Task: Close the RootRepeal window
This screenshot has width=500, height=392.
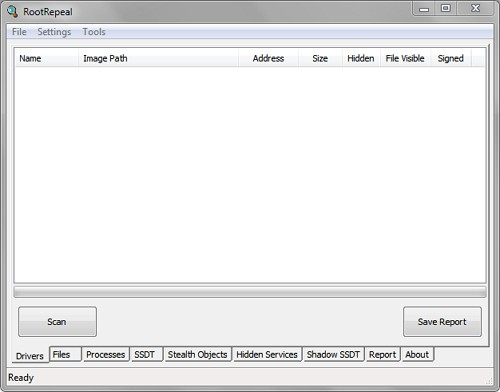Action: [475, 9]
